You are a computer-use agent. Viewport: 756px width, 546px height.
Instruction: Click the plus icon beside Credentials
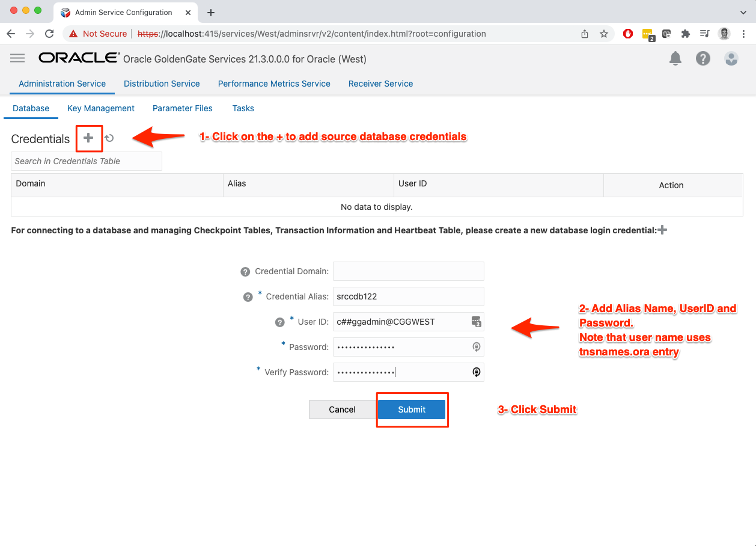[88, 138]
